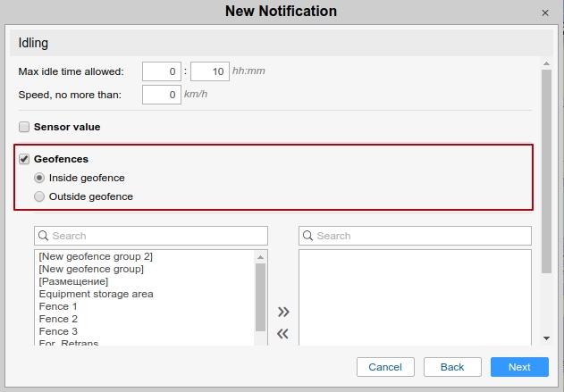Click the add-all double right arrow icon
This screenshot has height=392, width=564.
click(x=283, y=312)
